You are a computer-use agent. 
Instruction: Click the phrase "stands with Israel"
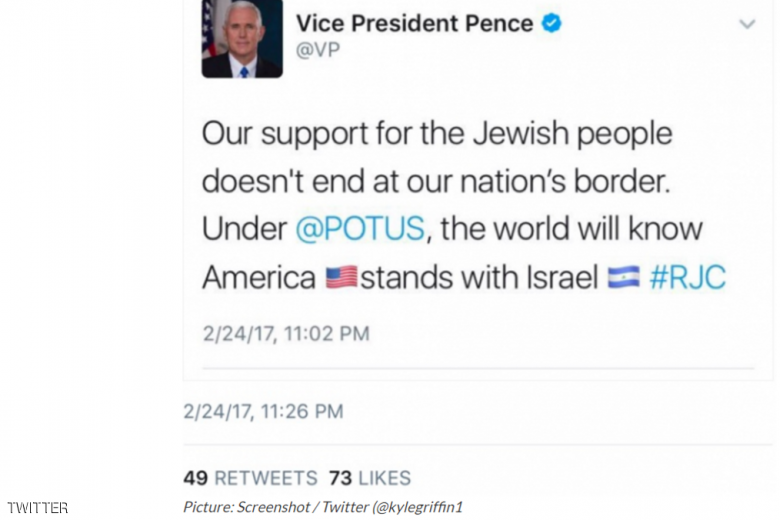coord(478,277)
